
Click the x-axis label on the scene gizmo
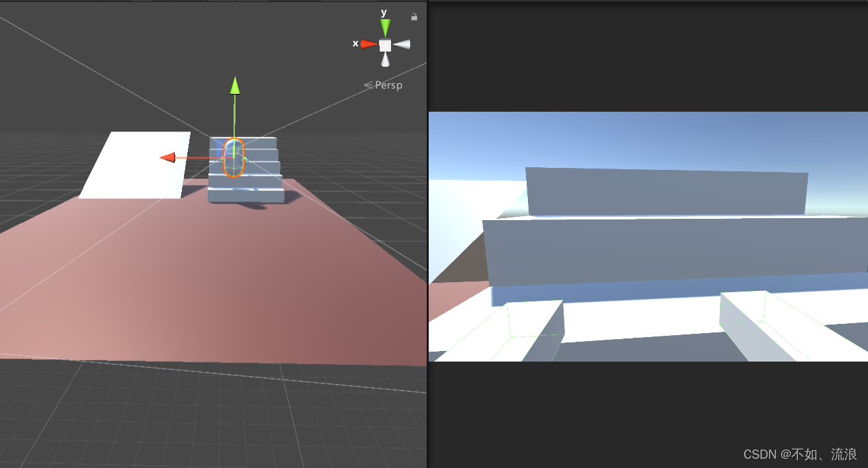[356, 42]
